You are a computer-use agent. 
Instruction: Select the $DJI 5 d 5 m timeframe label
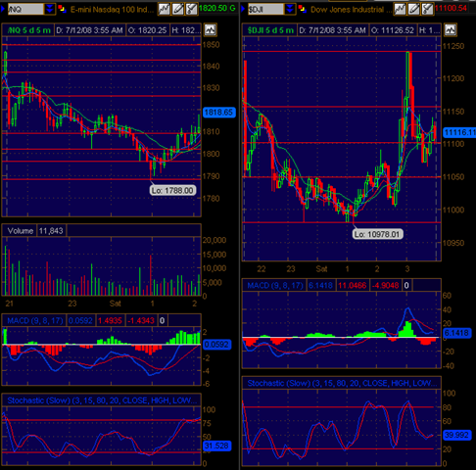270,30
